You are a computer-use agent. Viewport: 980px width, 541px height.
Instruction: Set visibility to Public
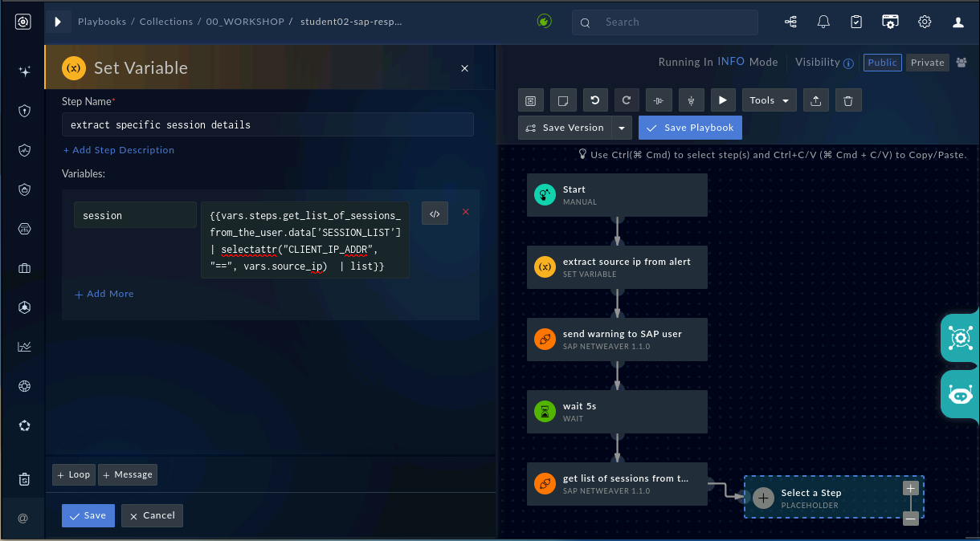tap(883, 63)
